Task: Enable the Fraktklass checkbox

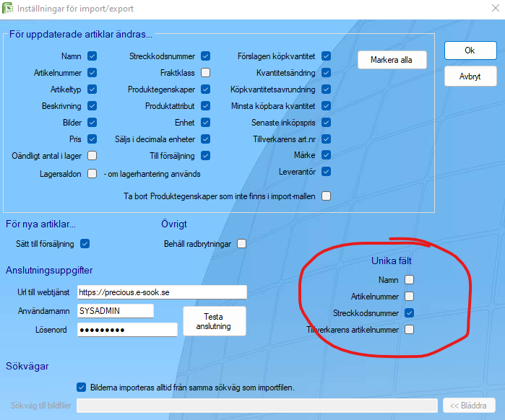Action: pyautogui.click(x=205, y=73)
